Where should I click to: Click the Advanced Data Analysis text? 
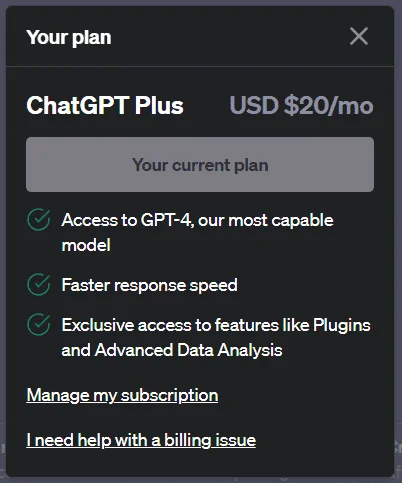(x=189, y=350)
